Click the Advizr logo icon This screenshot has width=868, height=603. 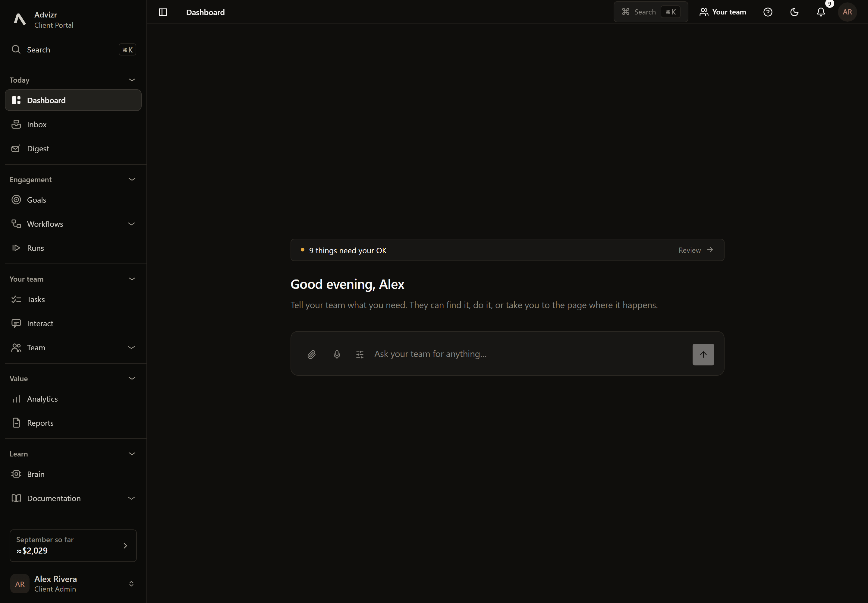(20, 19)
